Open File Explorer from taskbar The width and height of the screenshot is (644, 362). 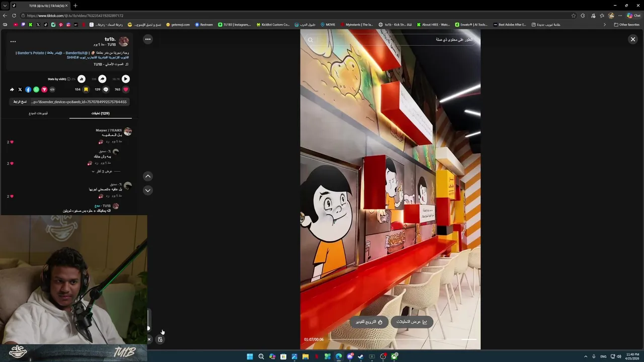click(305, 356)
